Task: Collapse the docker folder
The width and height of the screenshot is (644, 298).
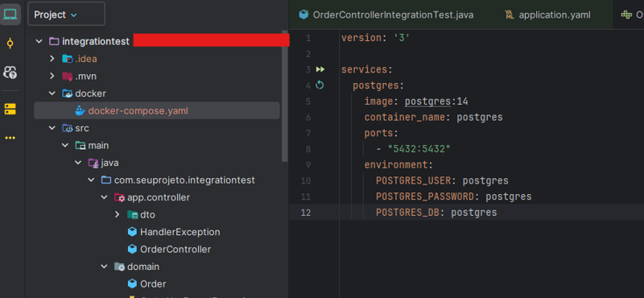Action: coord(52,93)
